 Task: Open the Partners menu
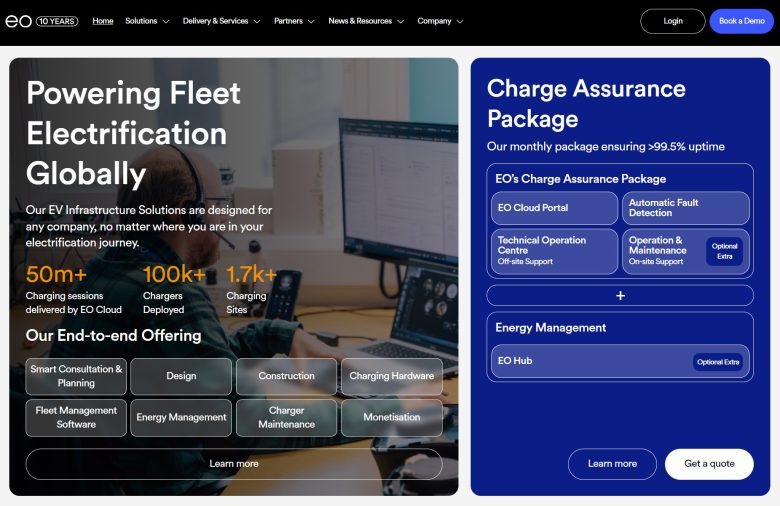pyautogui.click(x=288, y=21)
